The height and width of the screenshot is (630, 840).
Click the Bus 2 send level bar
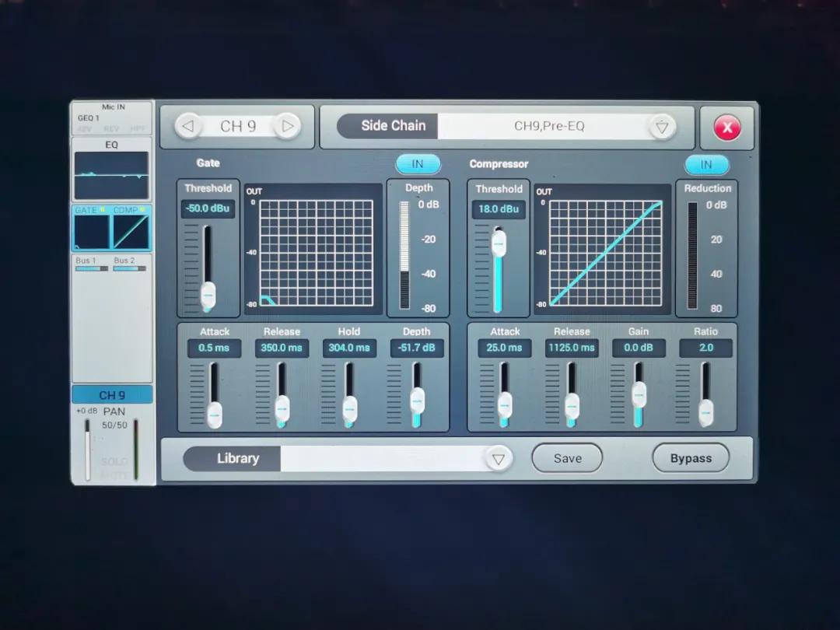(x=129, y=268)
